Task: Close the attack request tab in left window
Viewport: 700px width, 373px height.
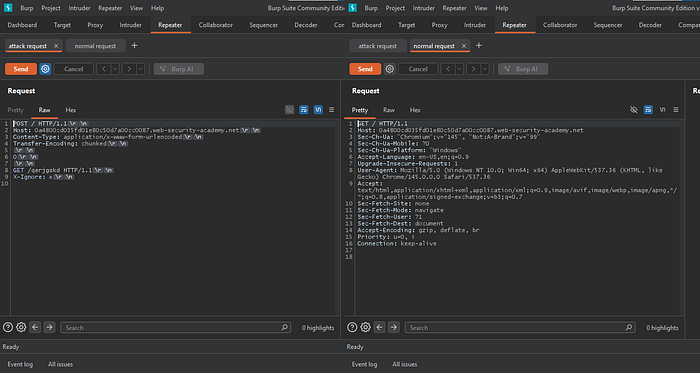Action: click(x=56, y=46)
